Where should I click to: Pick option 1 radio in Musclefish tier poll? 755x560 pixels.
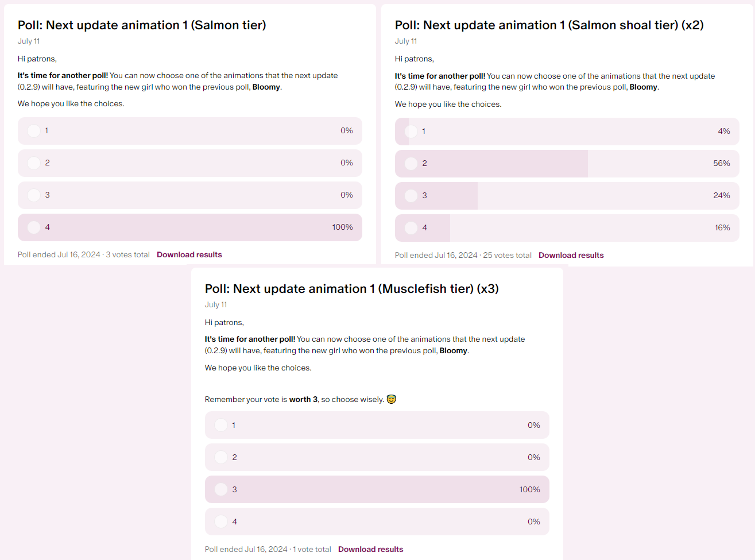[221, 425]
